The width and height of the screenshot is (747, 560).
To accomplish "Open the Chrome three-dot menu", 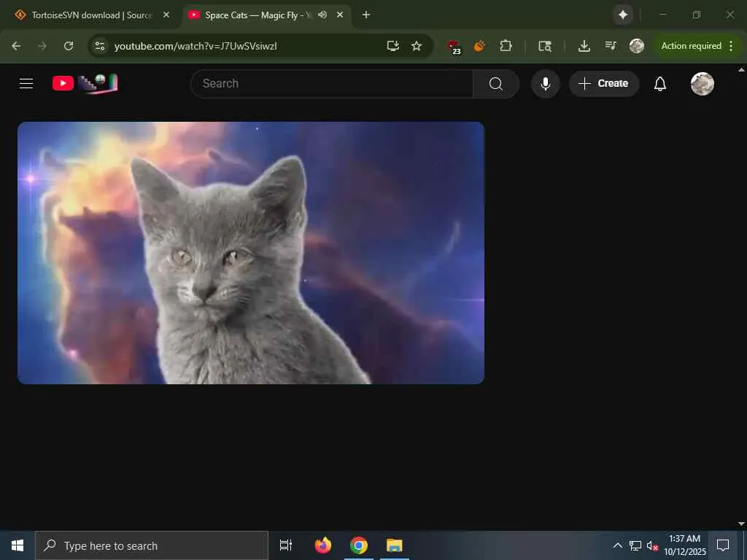I will [x=731, y=46].
